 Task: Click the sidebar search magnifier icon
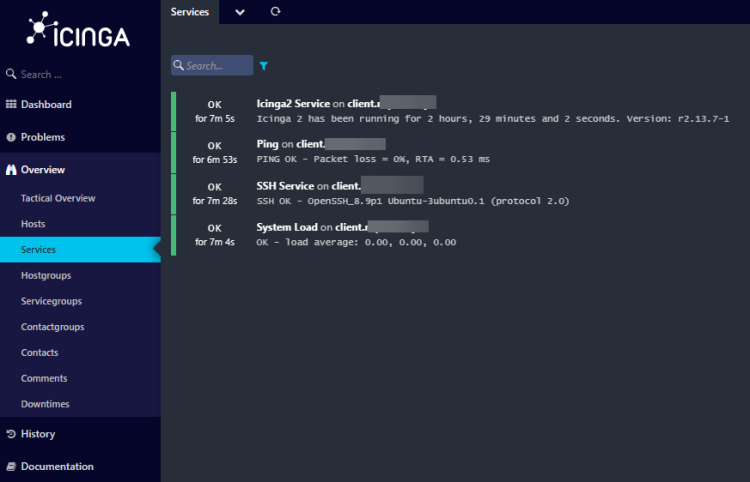click(11, 74)
